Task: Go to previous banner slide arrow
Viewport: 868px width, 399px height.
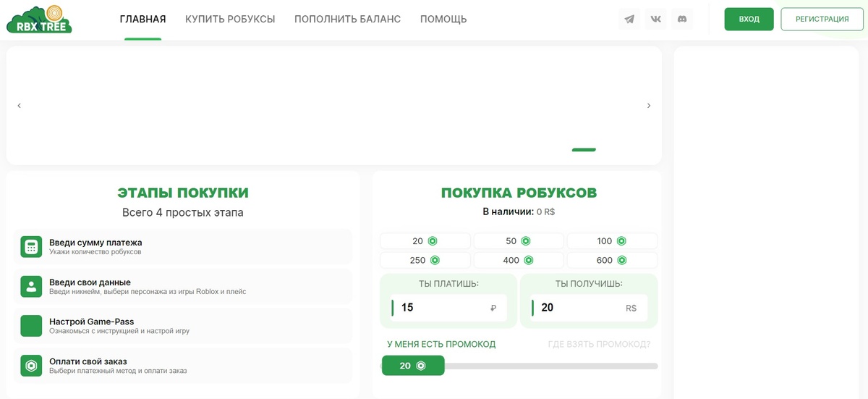Action: point(19,106)
